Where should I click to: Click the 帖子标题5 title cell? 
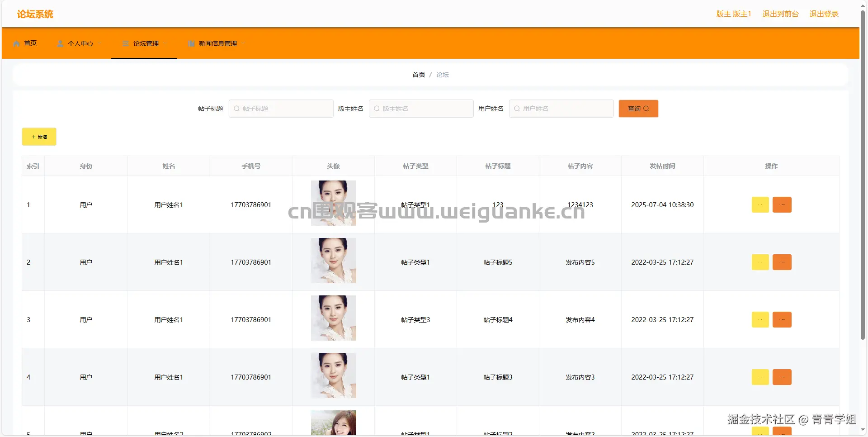pyautogui.click(x=498, y=262)
